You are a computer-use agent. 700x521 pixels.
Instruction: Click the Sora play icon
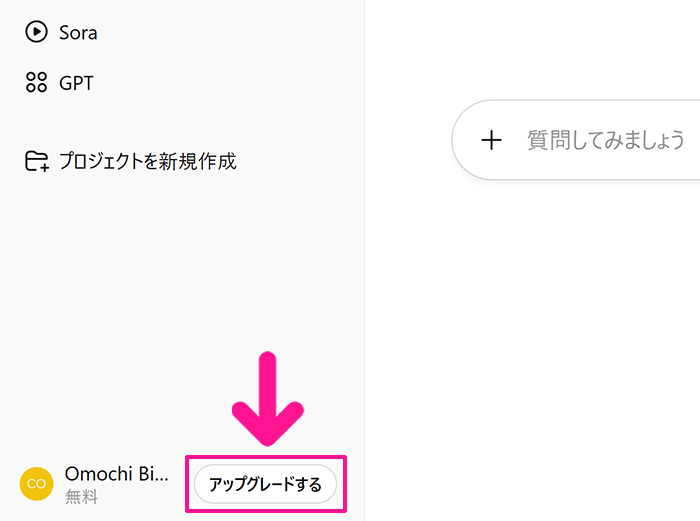pyautogui.click(x=36, y=32)
